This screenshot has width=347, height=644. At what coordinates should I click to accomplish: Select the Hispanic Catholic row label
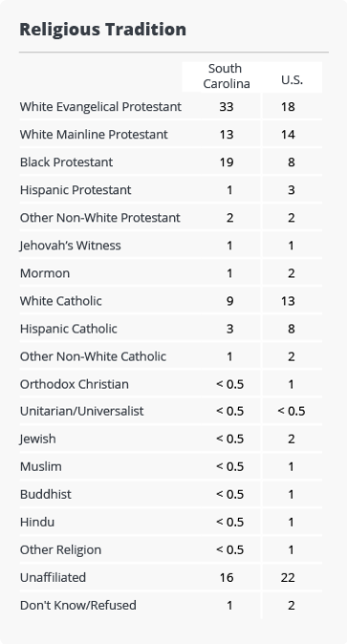click(x=68, y=329)
